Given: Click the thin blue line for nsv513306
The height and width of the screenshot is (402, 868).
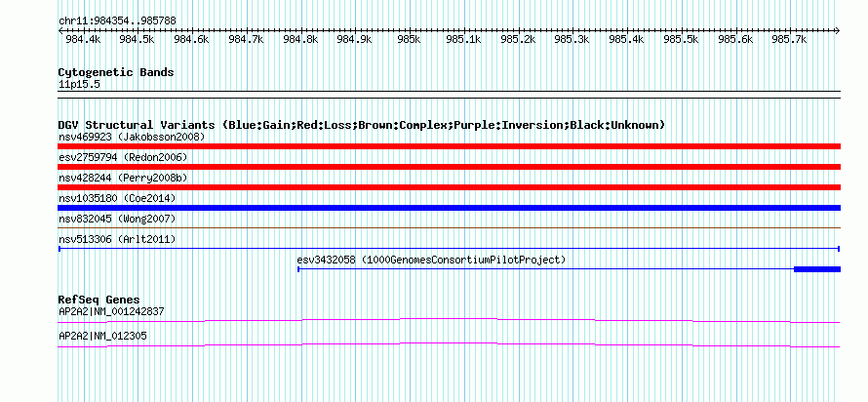Looking at the screenshot, I should point(449,249).
